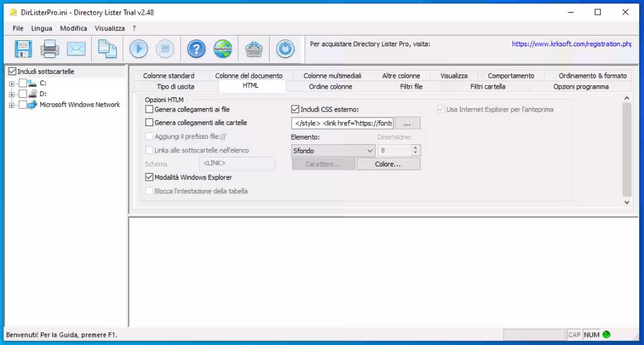The width and height of the screenshot is (644, 345).
Task: Click the floppy disk save icon
Action: pos(23,49)
